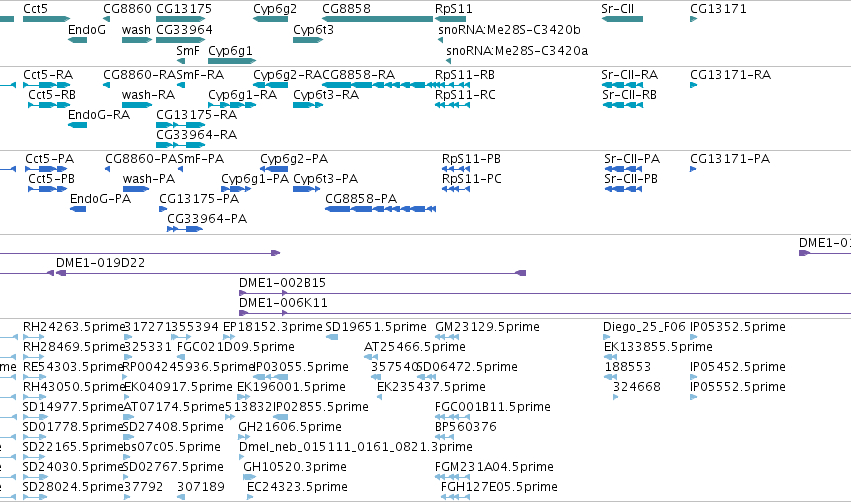Select EST FGH127E05.5prime
The width and height of the screenshot is (851, 502).
point(455,498)
